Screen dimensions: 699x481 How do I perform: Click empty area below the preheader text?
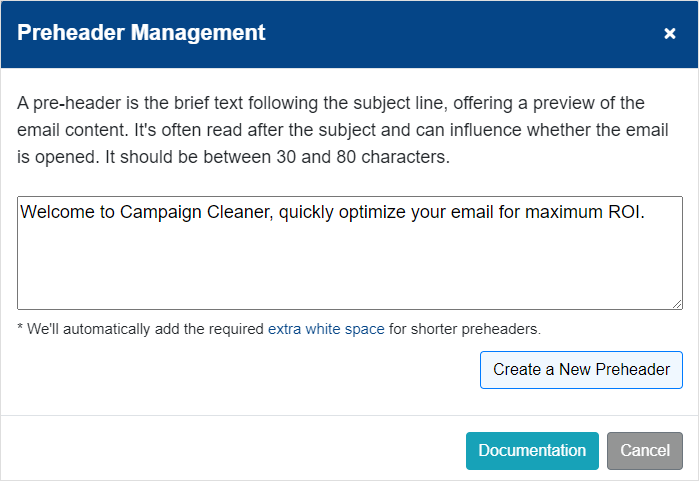[x=350, y=267]
